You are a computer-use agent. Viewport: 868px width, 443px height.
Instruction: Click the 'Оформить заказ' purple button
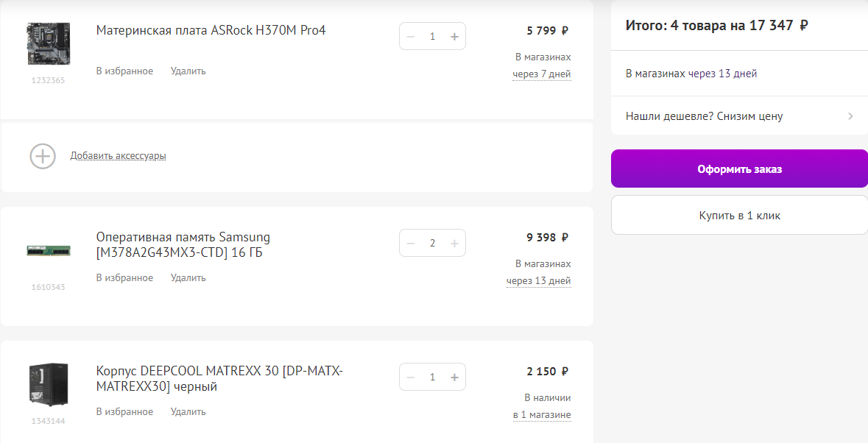pos(739,169)
